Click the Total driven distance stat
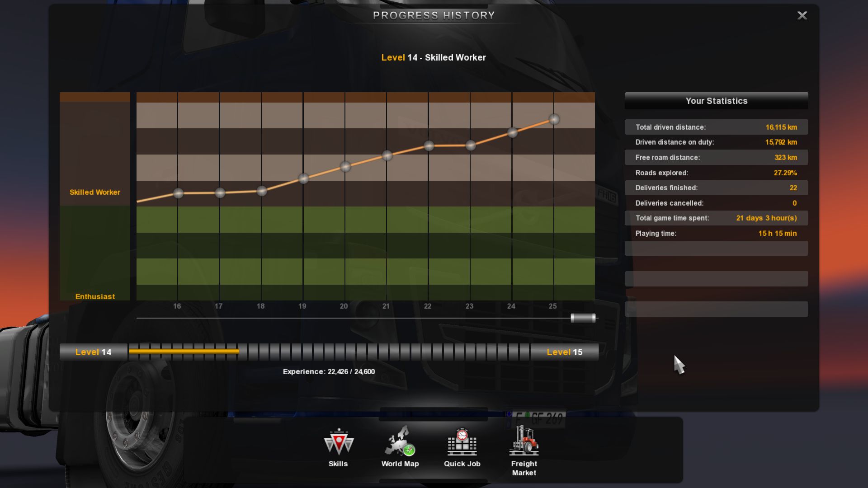The height and width of the screenshot is (488, 868). 715,127
